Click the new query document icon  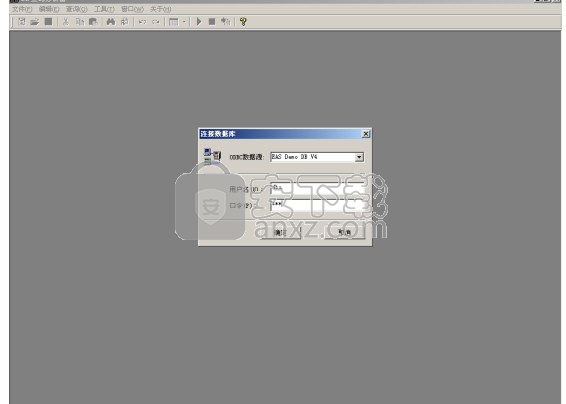[x=22, y=22]
